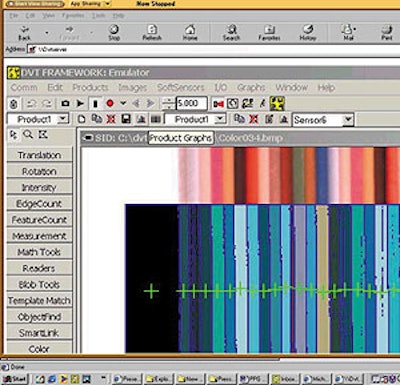400x385 pixels.
Task: Expand the Sensor6 dropdown list
Action: [x=348, y=119]
